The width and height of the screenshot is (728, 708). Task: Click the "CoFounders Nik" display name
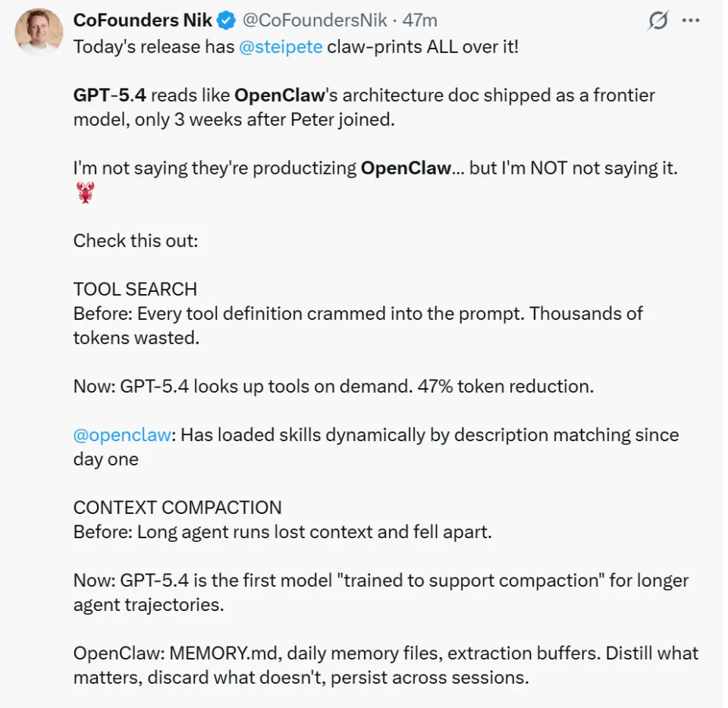tap(143, 20)
